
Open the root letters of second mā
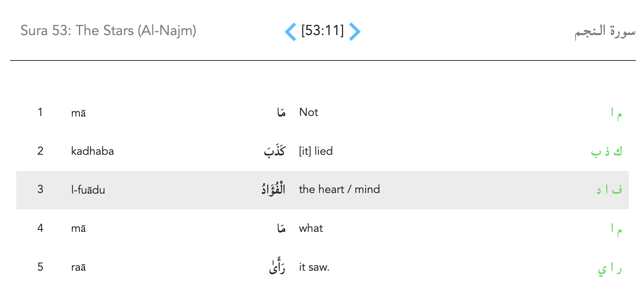pyautogui.click(x=616, y=229)
